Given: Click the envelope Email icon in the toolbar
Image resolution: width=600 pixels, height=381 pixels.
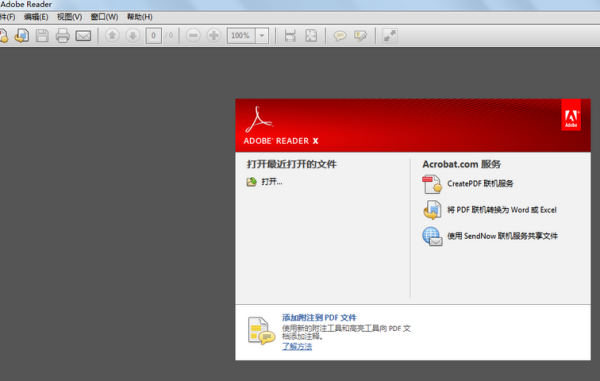Looking at the screenshot, I should 83,36.
